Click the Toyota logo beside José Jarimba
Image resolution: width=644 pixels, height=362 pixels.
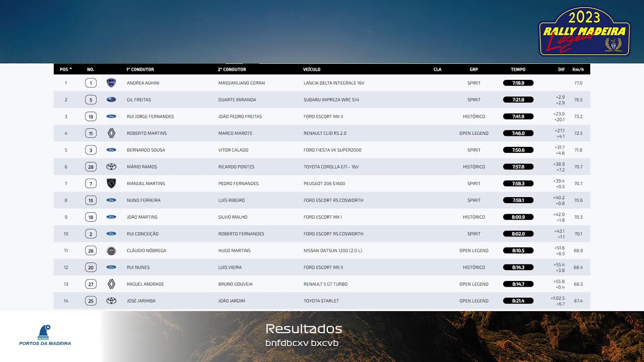point(111,301)
